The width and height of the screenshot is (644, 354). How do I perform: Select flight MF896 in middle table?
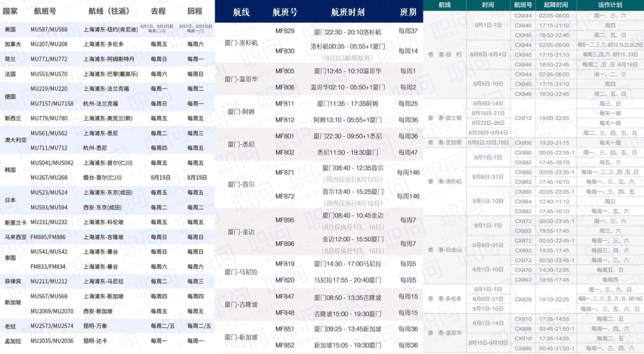tap(284, 244)
